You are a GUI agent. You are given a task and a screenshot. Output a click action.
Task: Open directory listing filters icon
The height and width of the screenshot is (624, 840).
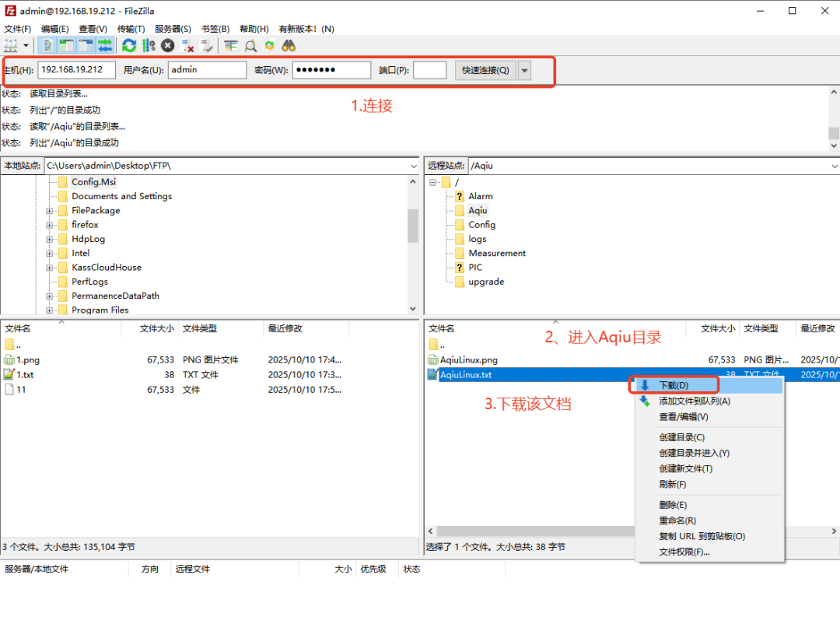click(x=231, y=46)
